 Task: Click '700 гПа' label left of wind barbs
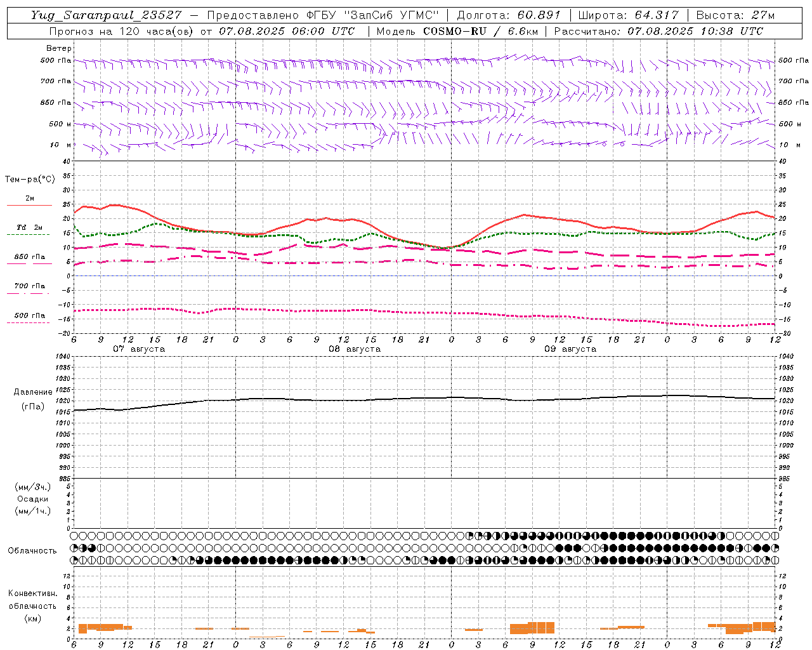(56, 81)
